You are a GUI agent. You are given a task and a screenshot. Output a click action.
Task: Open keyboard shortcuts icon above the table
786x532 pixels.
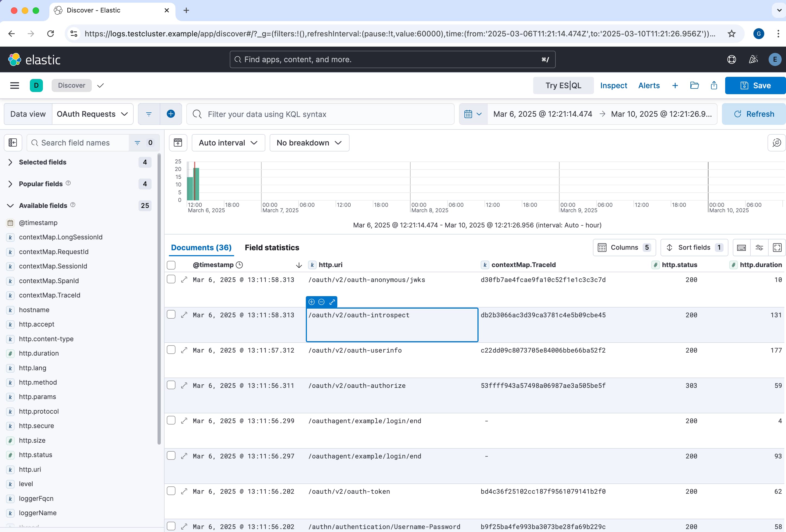[x=741, y=248]
